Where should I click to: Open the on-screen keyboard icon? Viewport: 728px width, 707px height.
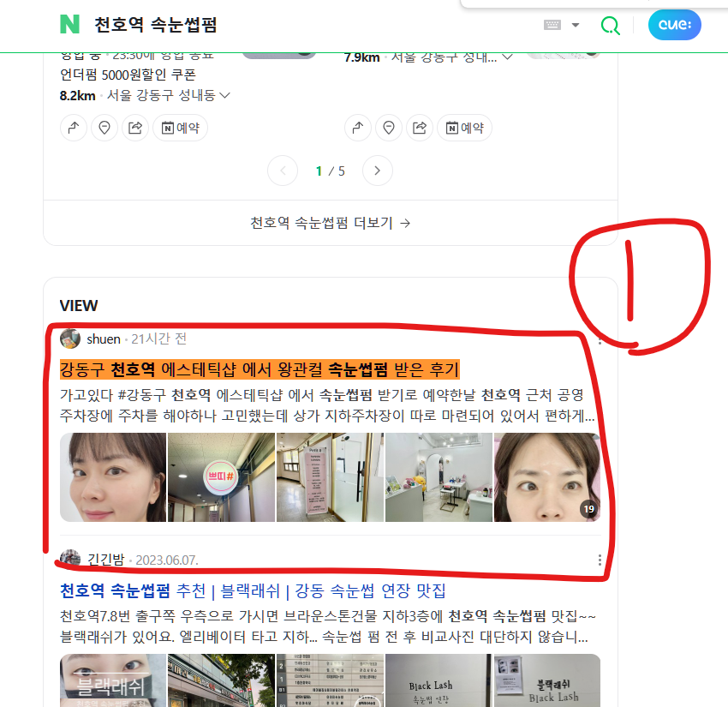coord(552,25)
